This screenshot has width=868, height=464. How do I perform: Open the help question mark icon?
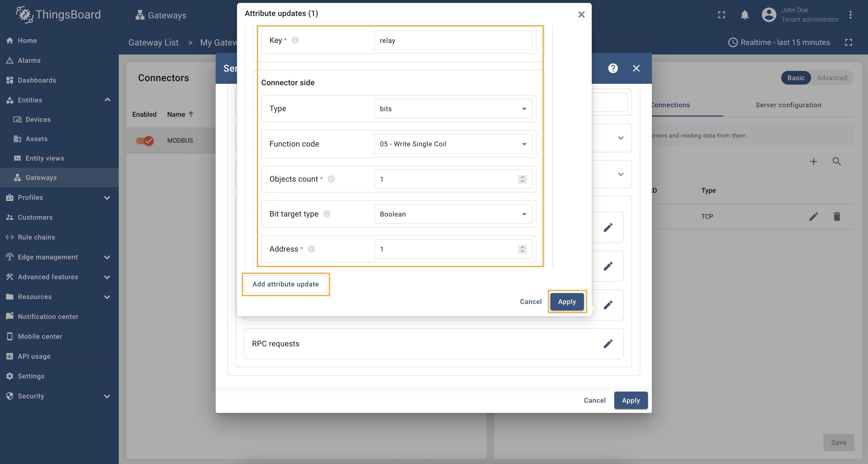[x=613, y=68]
